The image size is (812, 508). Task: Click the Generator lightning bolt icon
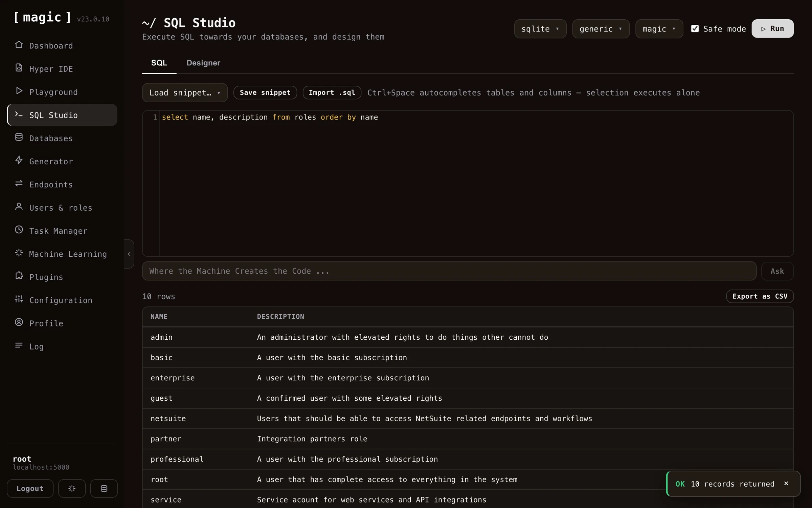click(19, 160)
